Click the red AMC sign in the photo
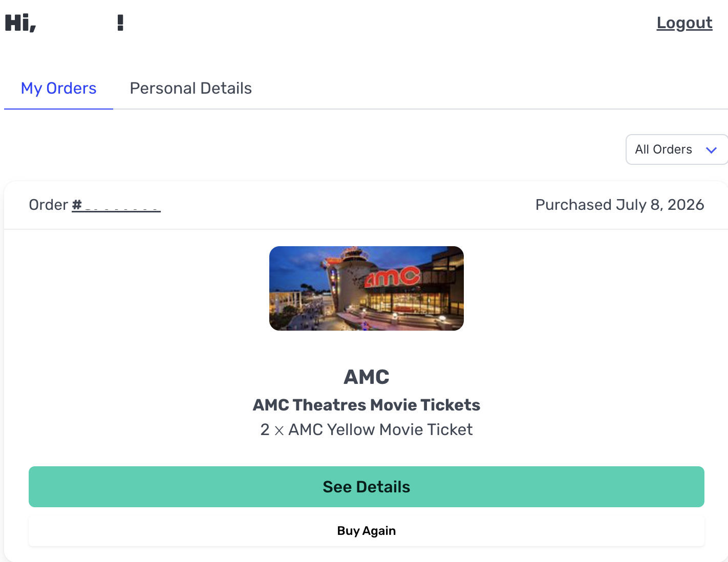Image resolution: width=728 pixels, height=562 pixels. (x=392, y=277)
